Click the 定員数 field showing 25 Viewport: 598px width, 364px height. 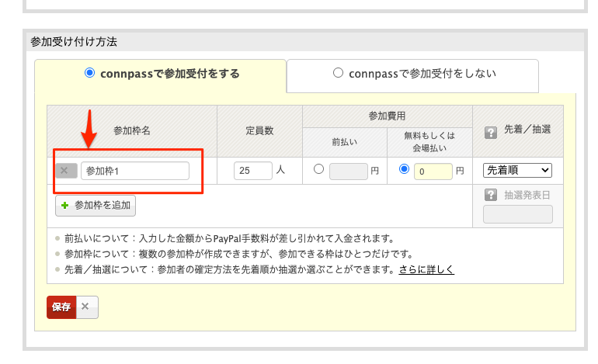click(253, 171)
